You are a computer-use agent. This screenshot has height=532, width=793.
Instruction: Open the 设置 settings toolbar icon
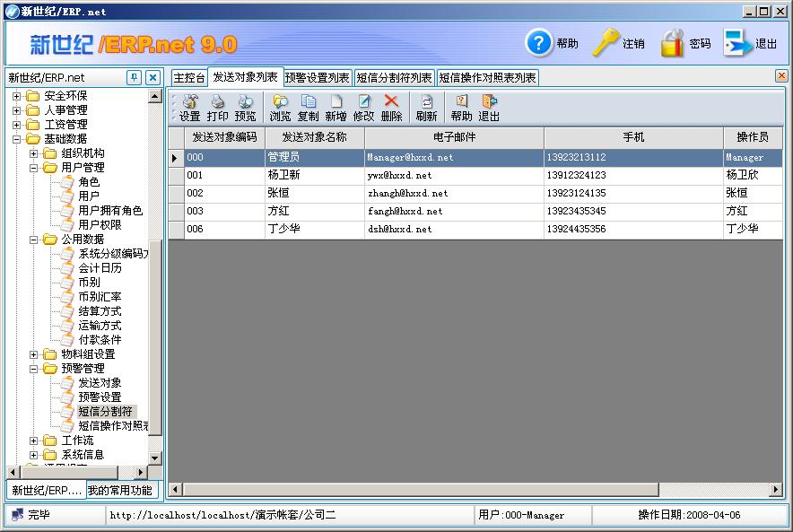(189, 109)
